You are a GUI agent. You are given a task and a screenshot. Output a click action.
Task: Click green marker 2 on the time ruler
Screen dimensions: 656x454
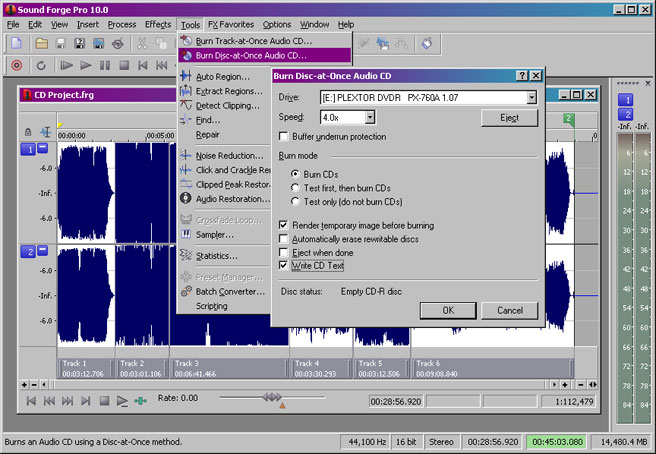coord(569,118)
